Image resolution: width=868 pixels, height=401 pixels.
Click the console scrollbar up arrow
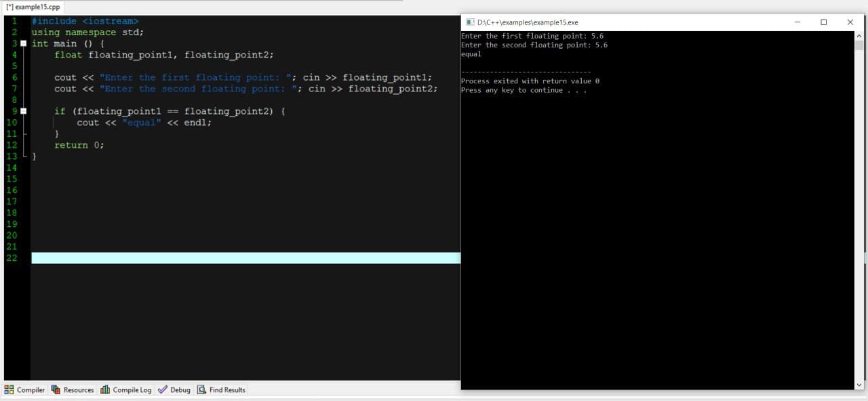click(859, 36)
